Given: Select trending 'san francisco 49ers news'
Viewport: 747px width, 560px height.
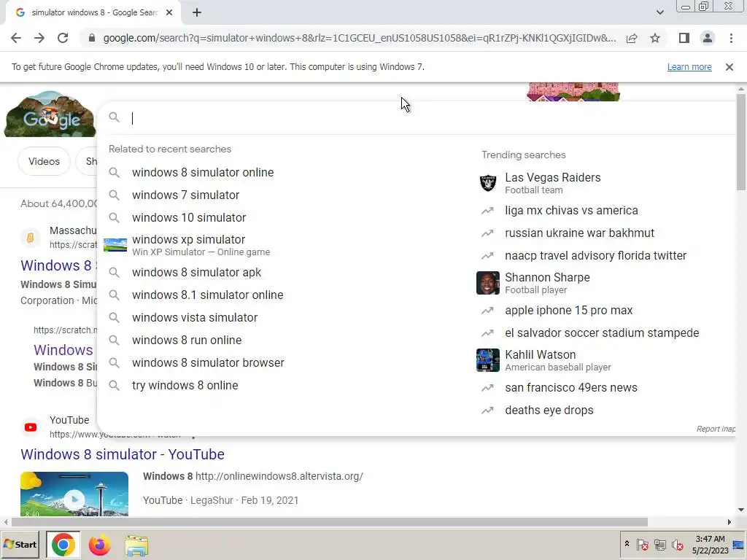Looking at the screenshot, I should pyautogui.click(x=570, y=388).
